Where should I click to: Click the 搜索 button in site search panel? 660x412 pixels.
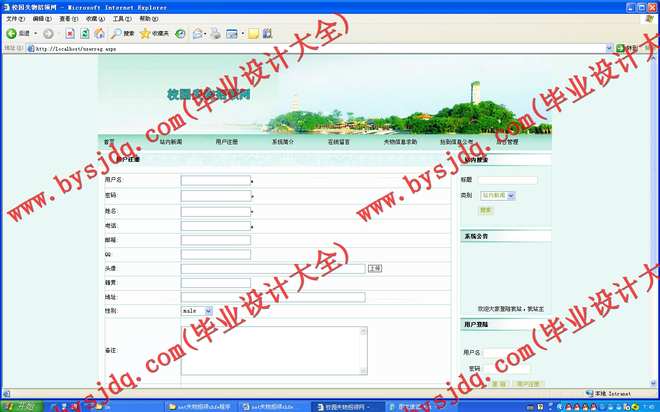486,210
